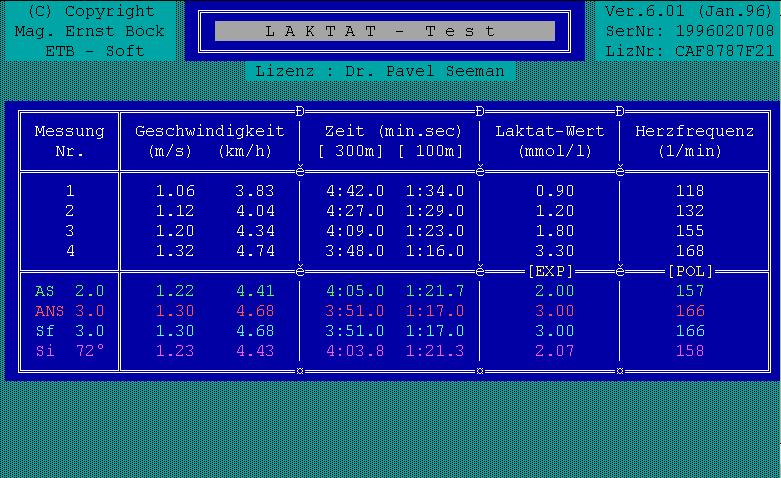Click lactate value 1.80
Screen dimensions: 781x478
click(555, 231)
